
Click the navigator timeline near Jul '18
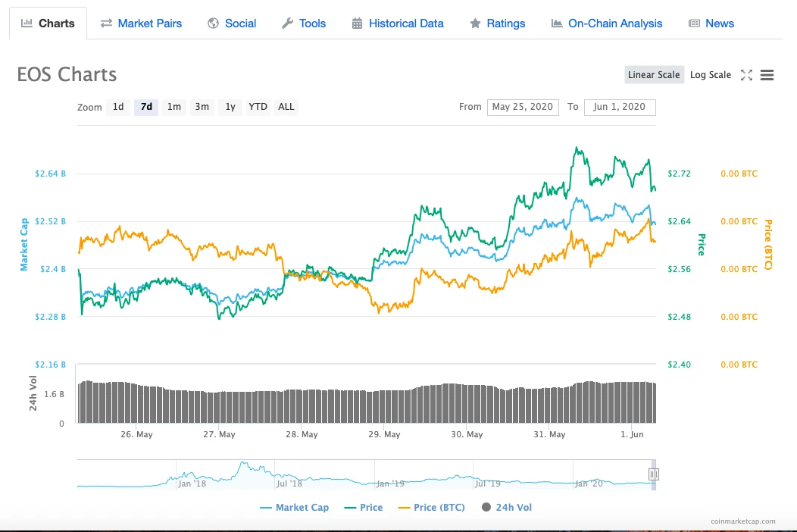point(289,483)
